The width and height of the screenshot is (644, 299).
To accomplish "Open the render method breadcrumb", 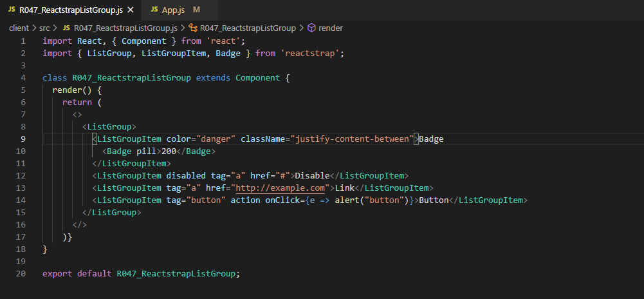I will tap(331, 28).
